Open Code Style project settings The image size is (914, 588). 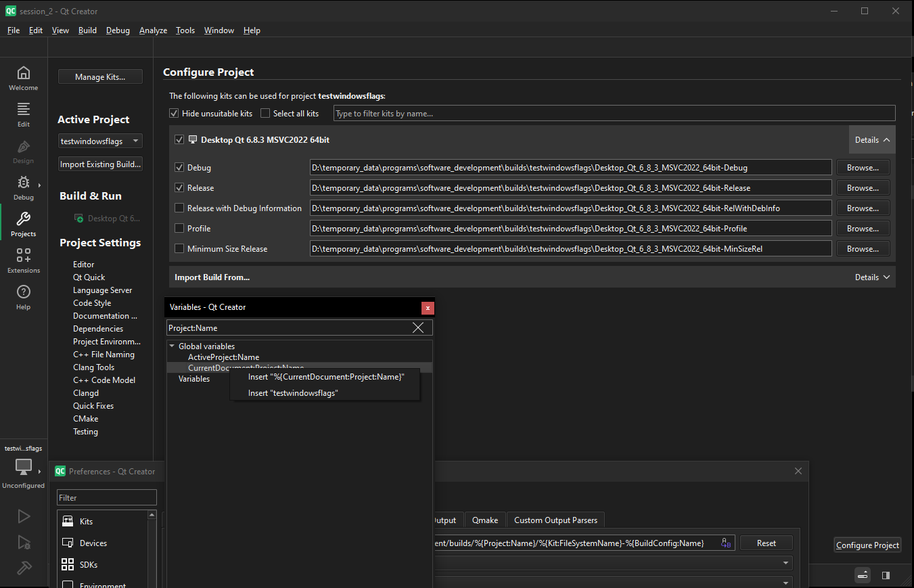(x=92, y=303)
